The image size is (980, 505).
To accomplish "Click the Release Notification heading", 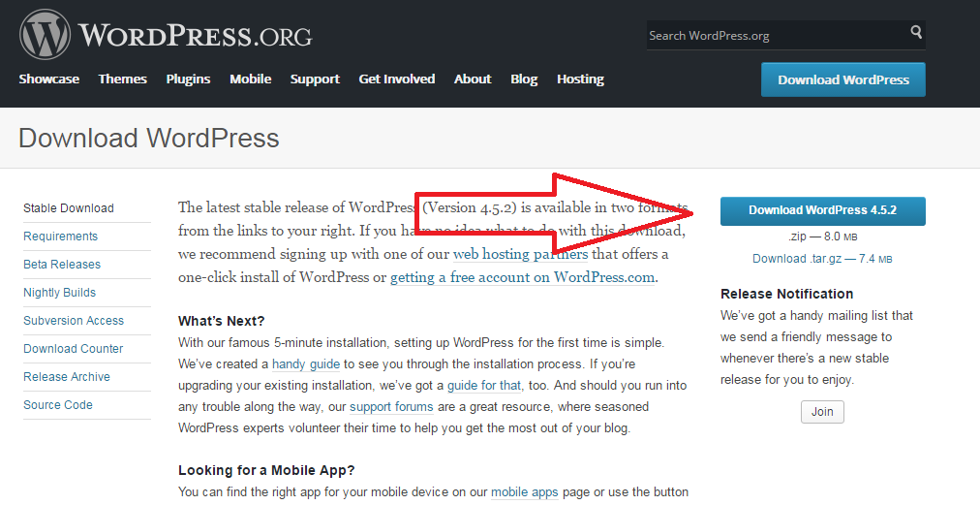I will [x=787, y=294].
